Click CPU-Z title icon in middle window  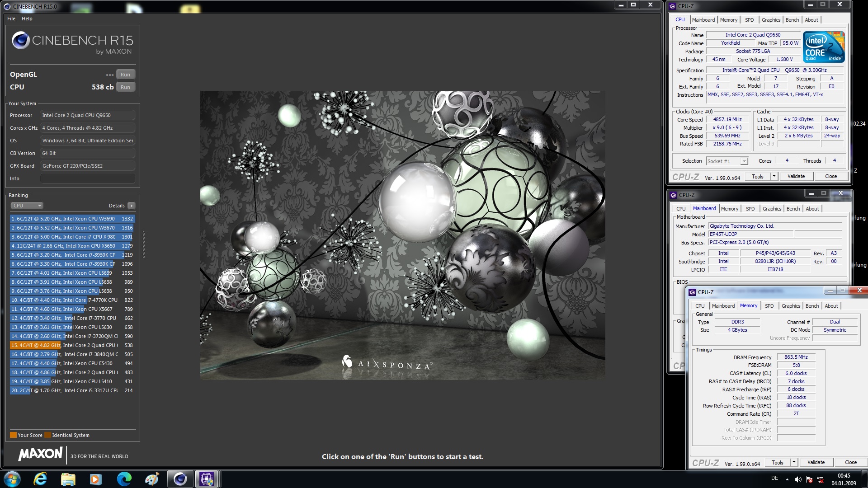(x=673, y=195)
